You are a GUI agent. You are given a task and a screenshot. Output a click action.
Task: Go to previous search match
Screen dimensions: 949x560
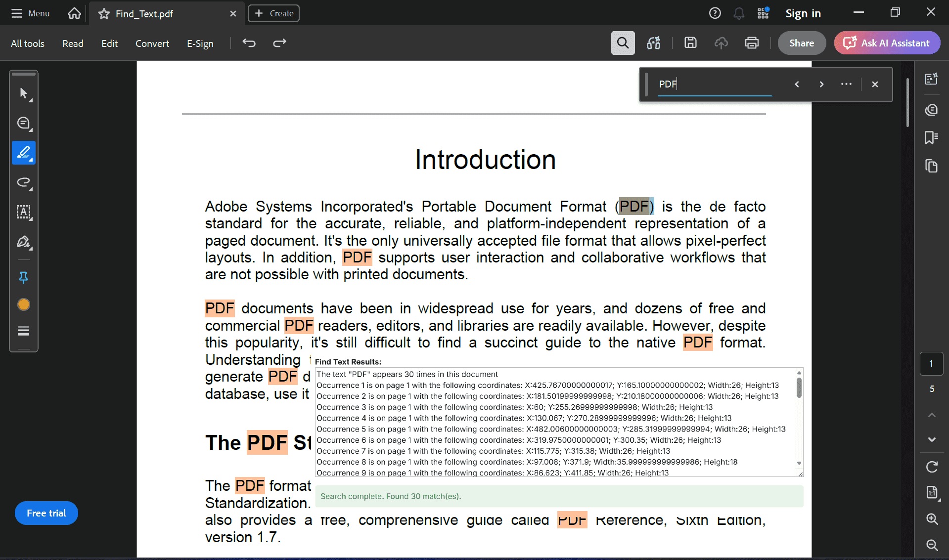[x=797, y=85]
